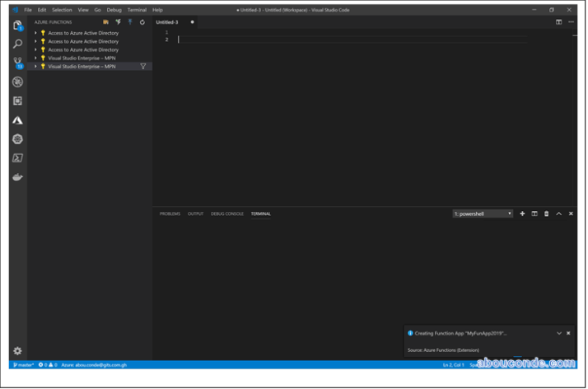The width and height of the screenshot is (588, 389).
Task: Click the Ln 2, Col 1 status indicator
Action: (x=453, y=364)
